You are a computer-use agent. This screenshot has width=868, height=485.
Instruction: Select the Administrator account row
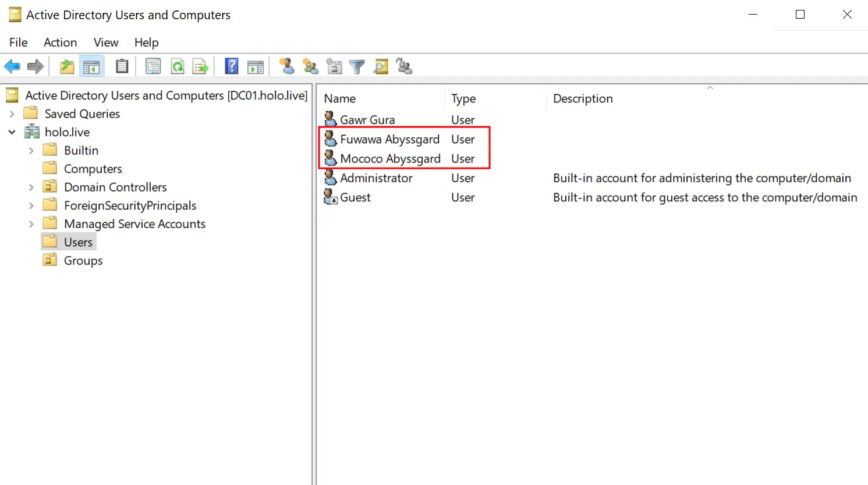coord(588,178)
